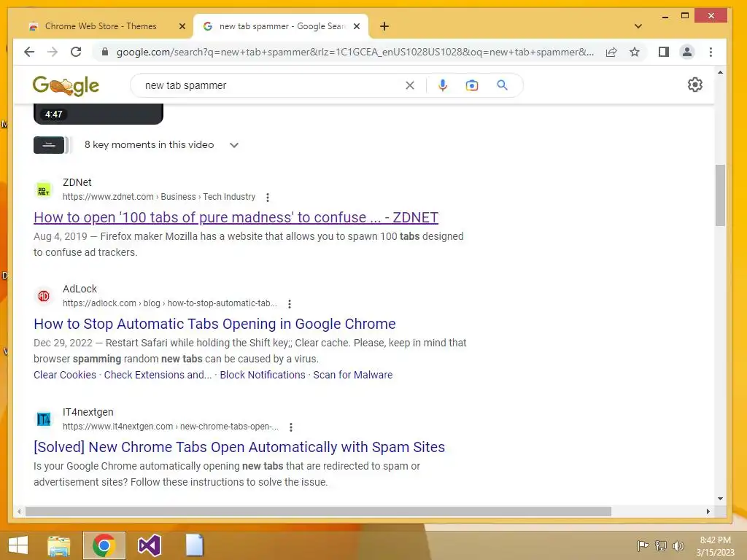Open the tab search dropdown arrow

[x=638, y=26]
